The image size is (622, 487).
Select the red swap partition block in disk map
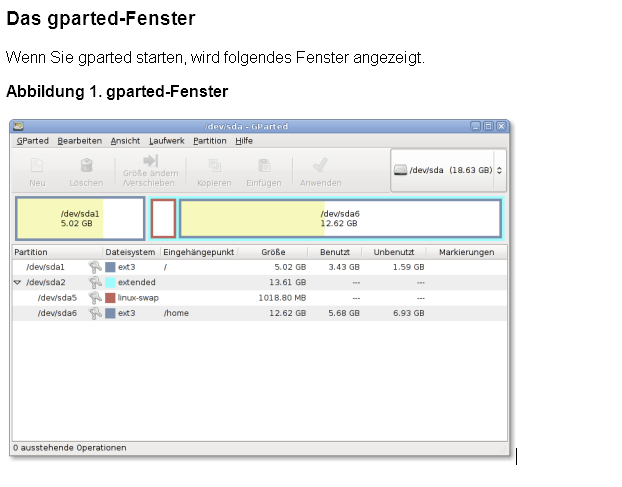163,219
